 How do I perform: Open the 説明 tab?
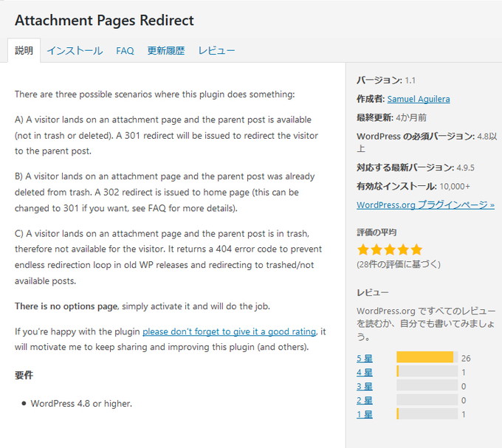tap(24, 51)
